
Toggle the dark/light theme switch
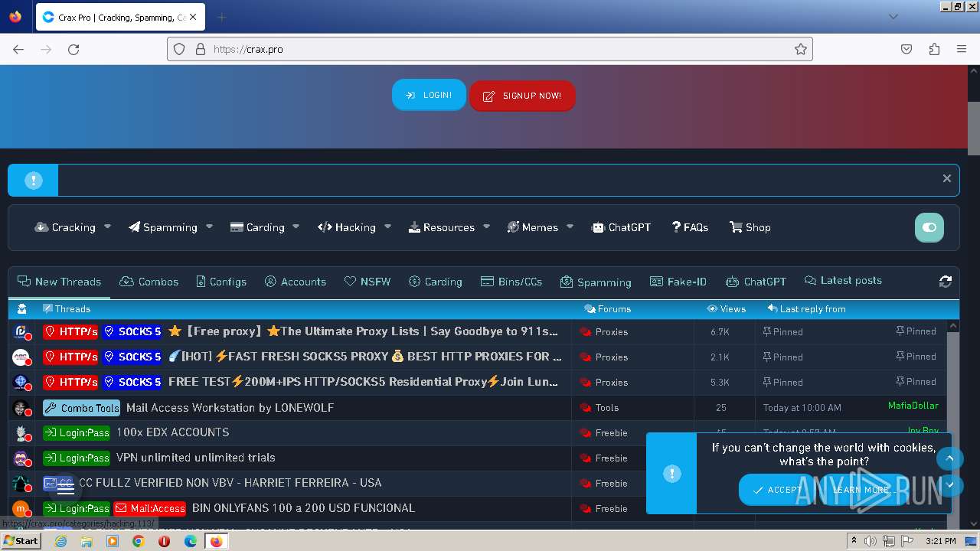point(929,227)
